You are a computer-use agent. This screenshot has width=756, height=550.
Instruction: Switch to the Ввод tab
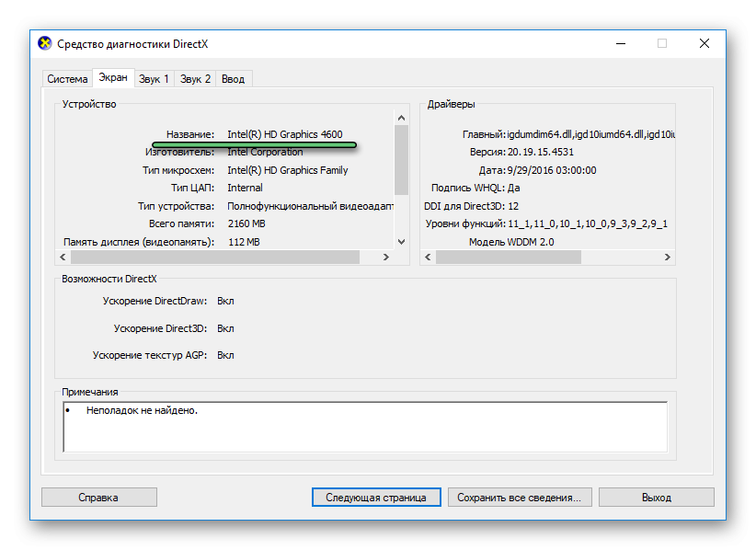pyautogui.click(x=234, y=79)
